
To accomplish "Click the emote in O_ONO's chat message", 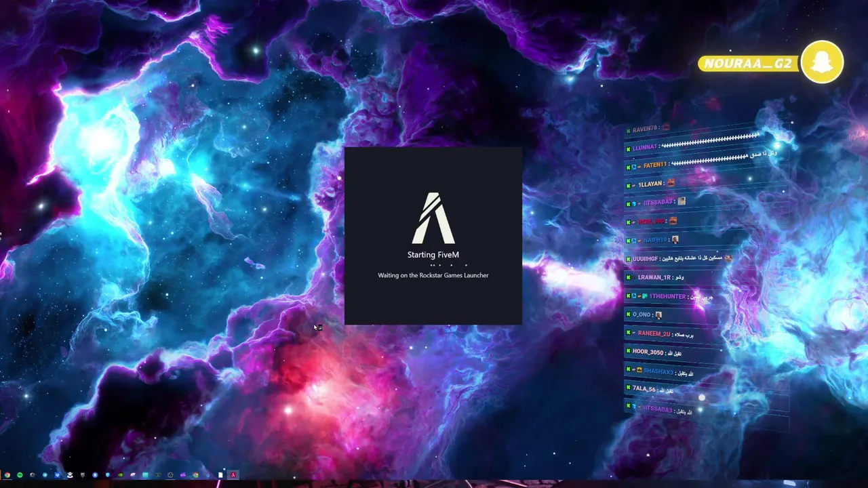I will point(658,314).
